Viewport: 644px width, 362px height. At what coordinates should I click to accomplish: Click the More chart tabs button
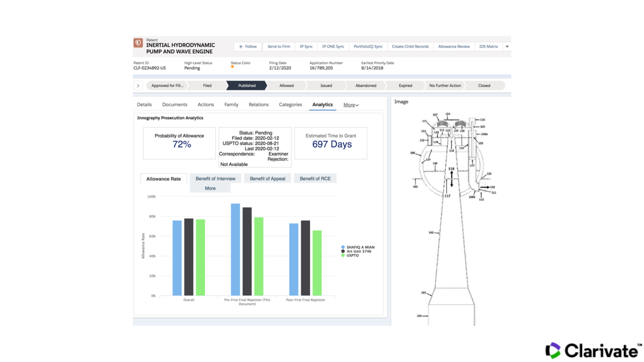210,188
